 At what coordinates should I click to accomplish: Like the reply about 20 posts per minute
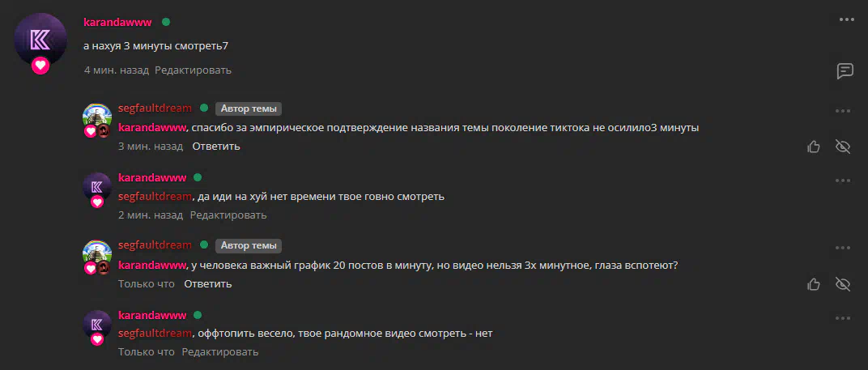pyautogui.click(x=814, y=285)
